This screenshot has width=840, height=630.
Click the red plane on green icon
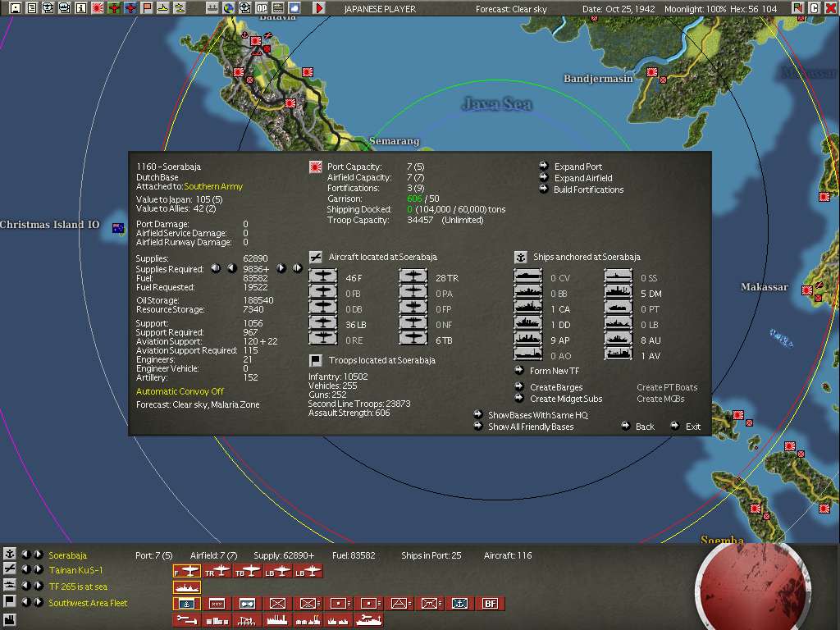point(114,8)
